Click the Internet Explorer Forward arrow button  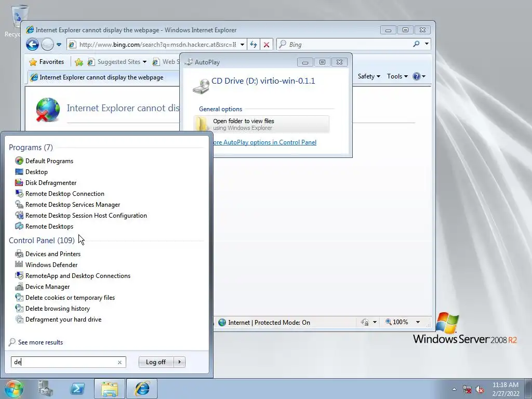tap(47, 45)
